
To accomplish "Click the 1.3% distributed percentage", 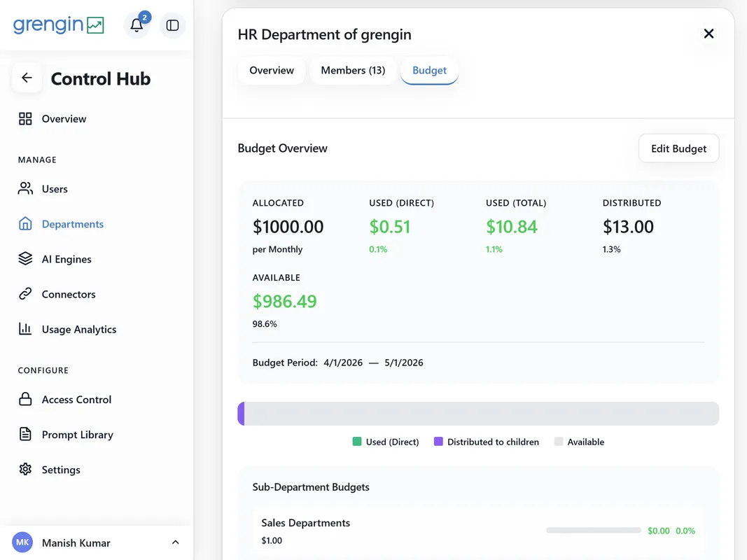I will click(x=611, y=249).
